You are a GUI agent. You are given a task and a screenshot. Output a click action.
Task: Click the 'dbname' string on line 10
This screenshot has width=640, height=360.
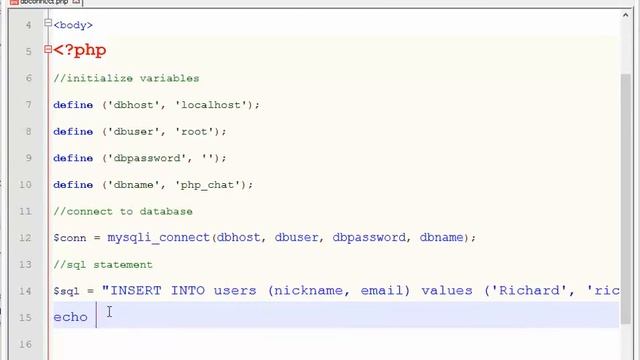click(133, 185)
